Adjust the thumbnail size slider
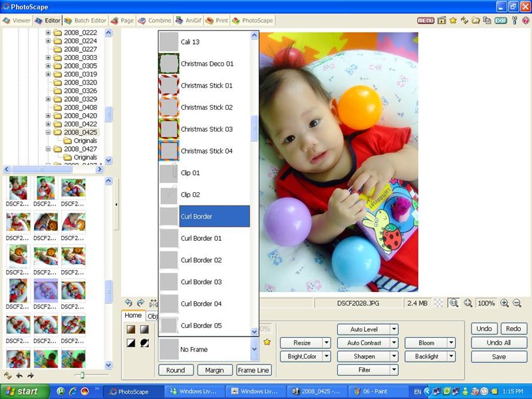Image resolution: width=532 pixels, height=399 pixels. (82, 375)
